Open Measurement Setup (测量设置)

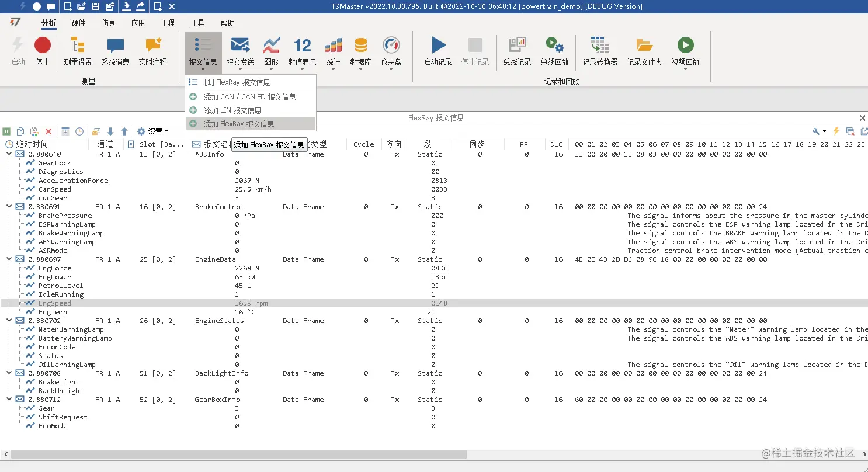pos(78,51)
